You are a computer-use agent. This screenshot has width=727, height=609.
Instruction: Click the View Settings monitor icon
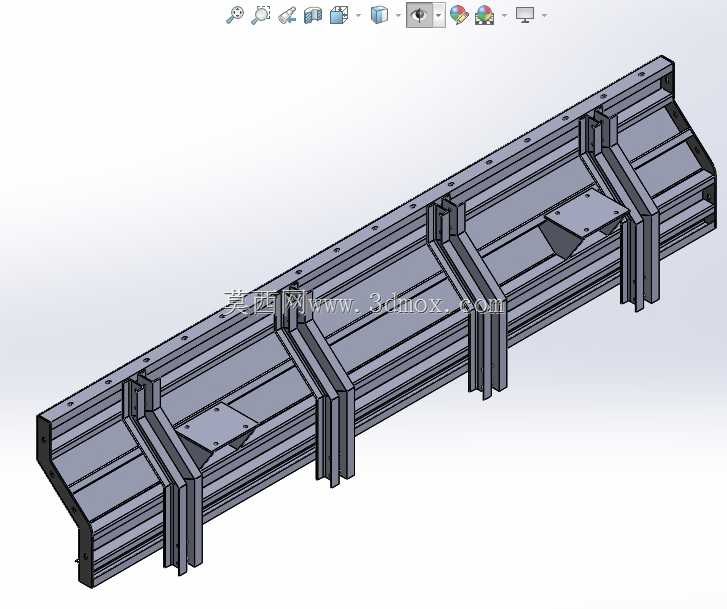(x=525, y=15)
